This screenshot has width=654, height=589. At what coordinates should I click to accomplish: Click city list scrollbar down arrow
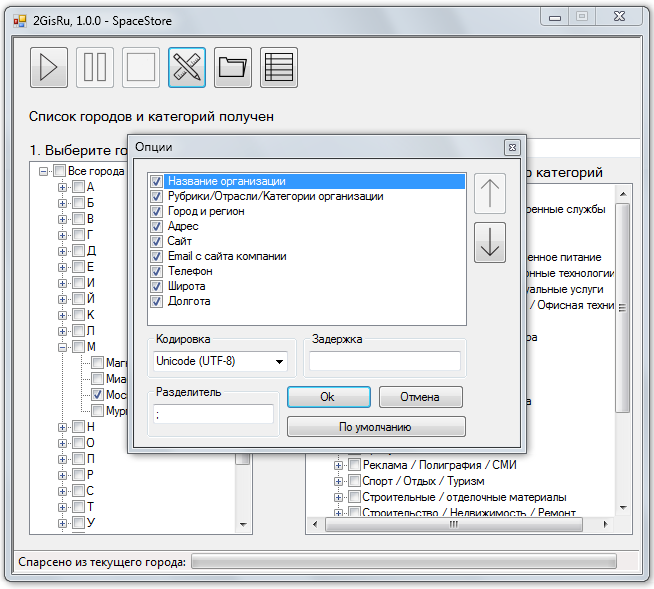pyautogui.click(x=243, y=525)
